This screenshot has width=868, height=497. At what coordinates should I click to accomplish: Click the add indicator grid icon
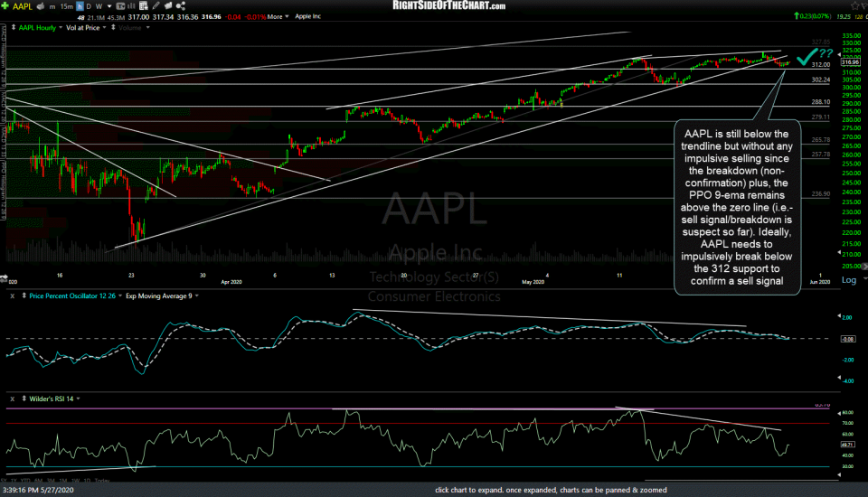coord(144,6)
